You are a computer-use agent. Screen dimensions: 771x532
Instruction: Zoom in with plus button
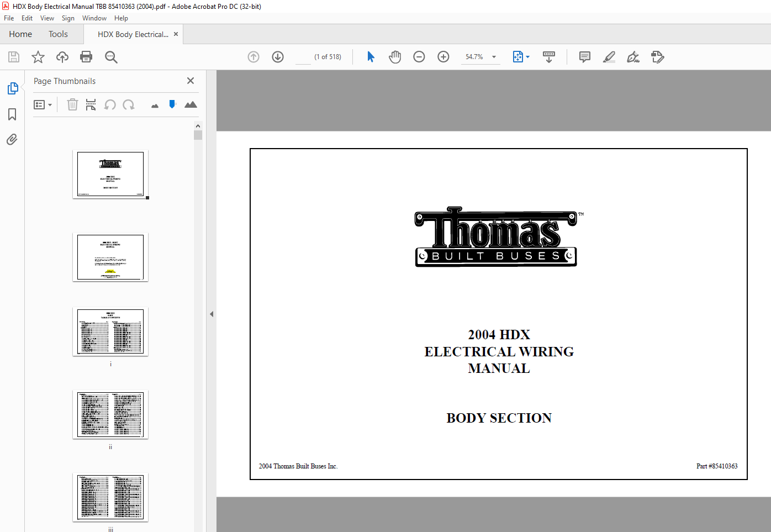[x=443, y=57]
